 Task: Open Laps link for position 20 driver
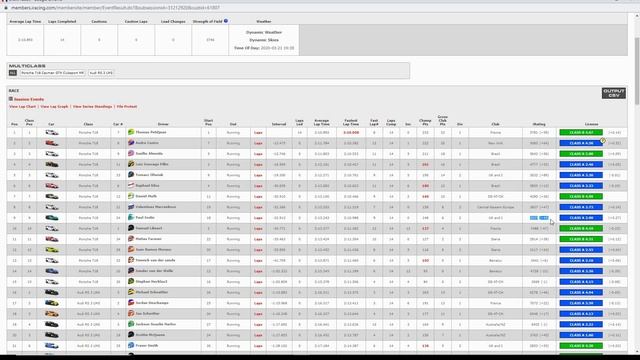click(x=258, y=335)
